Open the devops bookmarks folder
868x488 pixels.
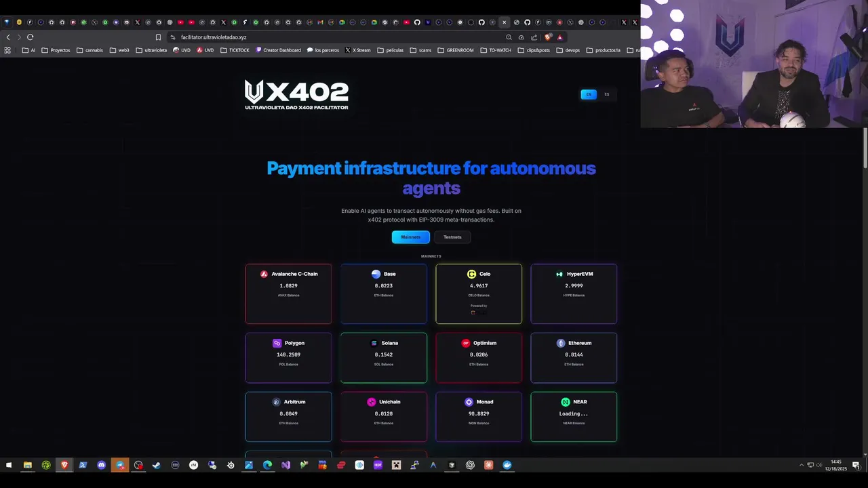point(568,50)
